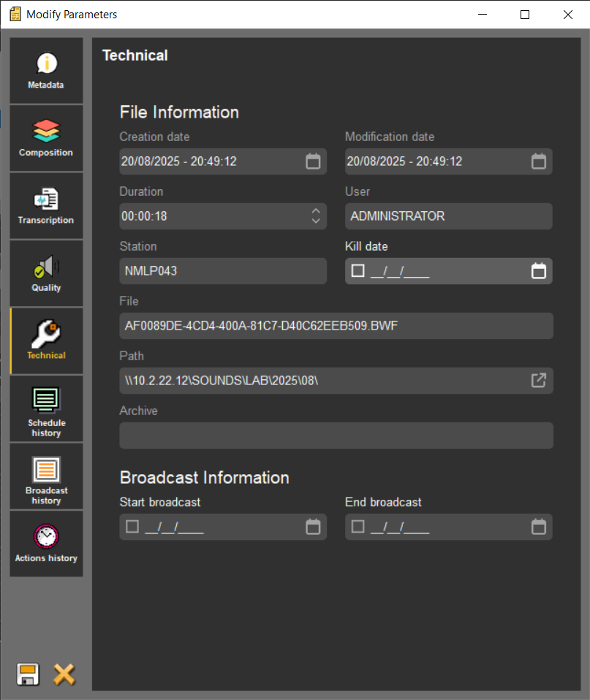Click the floppy disk save icon

[x=28, y=674]
